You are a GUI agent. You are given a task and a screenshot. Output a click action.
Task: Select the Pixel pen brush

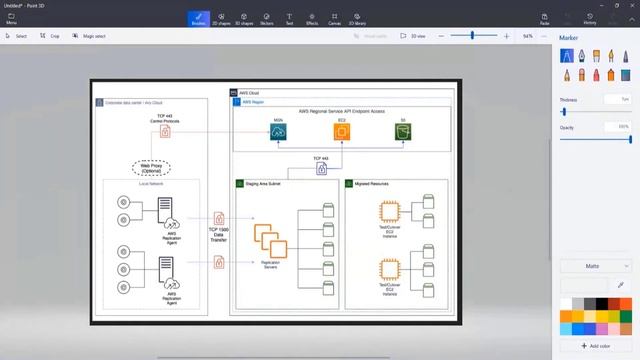pyautogui.click(x=626, y=56)
